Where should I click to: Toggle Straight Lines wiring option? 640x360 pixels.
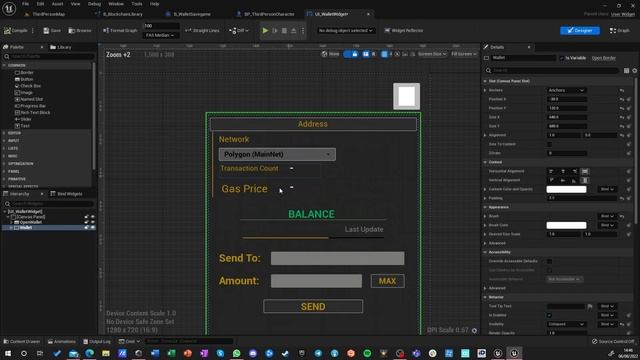pos(202,31)
